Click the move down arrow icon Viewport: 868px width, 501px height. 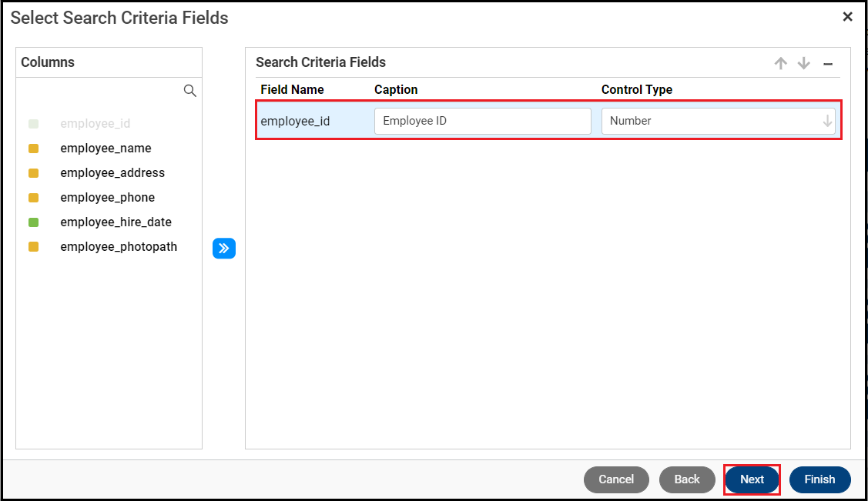(804, 63)
